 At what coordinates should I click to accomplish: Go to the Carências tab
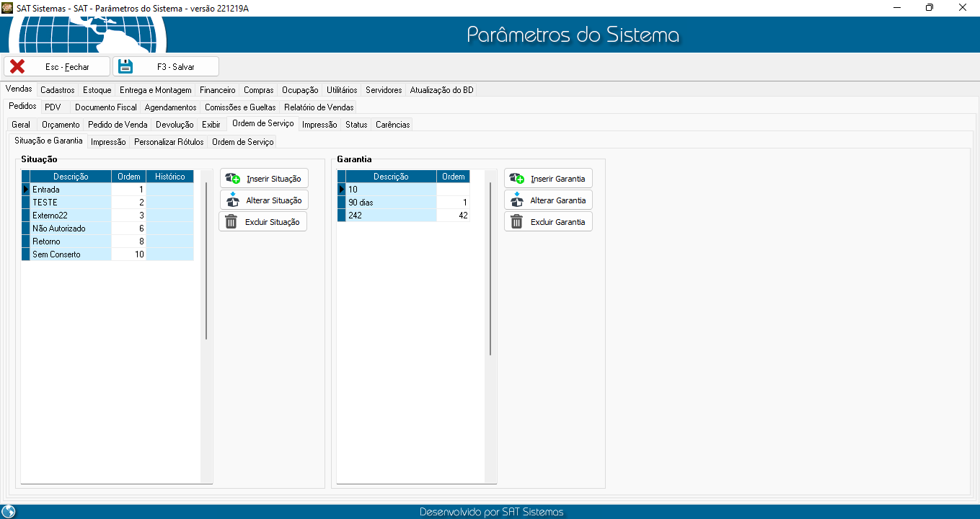[x=392, y=125]
